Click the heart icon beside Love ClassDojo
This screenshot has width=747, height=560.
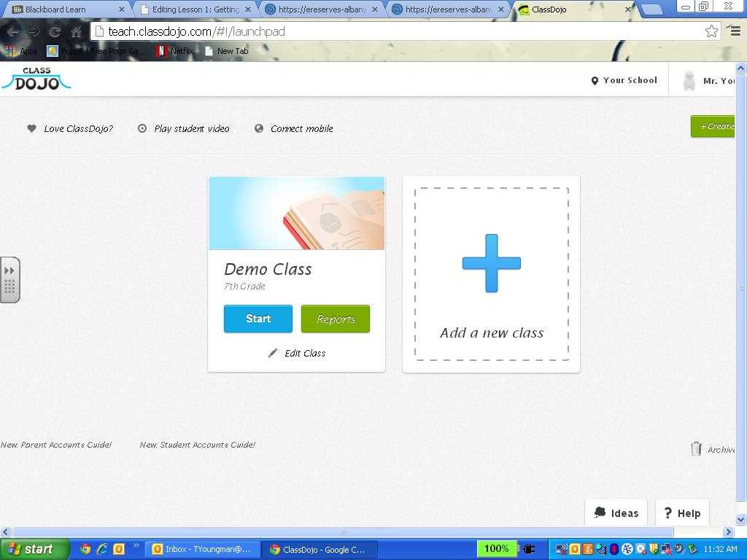31,128
